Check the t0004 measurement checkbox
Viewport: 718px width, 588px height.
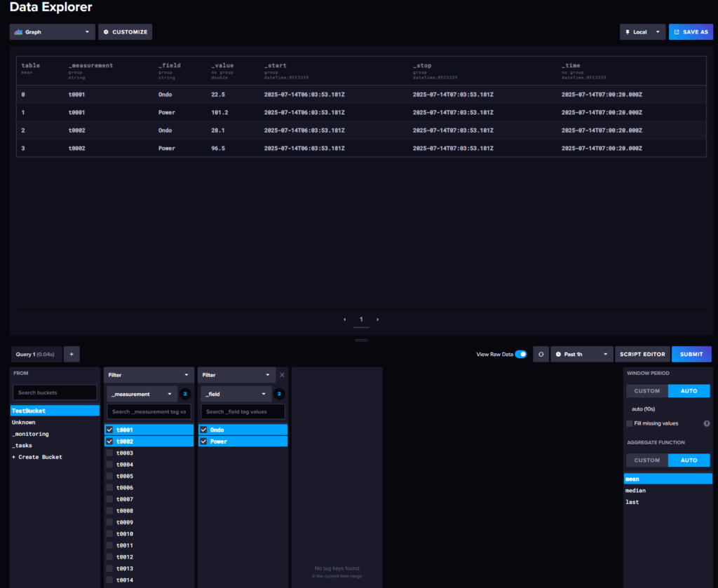pos(109,465)
